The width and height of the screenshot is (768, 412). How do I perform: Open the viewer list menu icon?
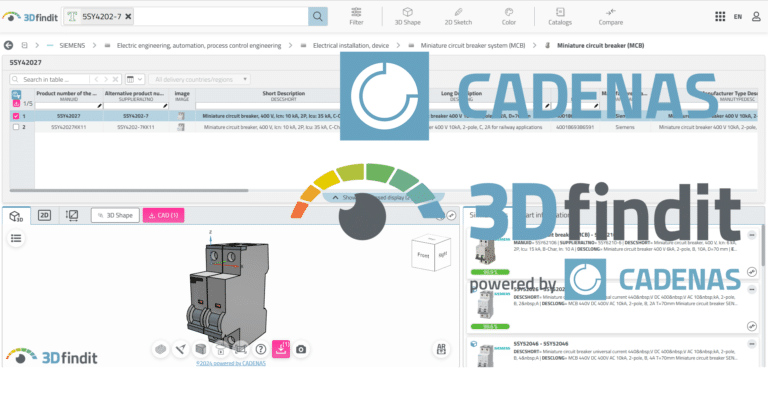coord(16,239)
